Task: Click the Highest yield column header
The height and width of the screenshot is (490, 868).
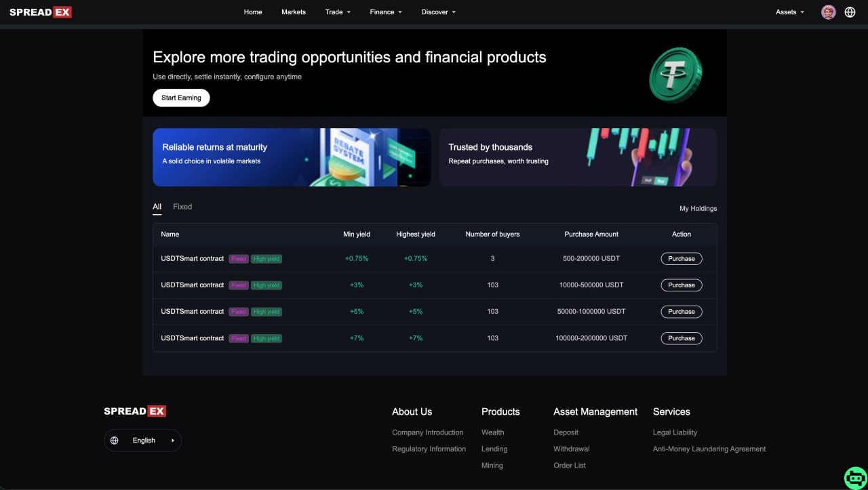Action: [x=416, y=234]
